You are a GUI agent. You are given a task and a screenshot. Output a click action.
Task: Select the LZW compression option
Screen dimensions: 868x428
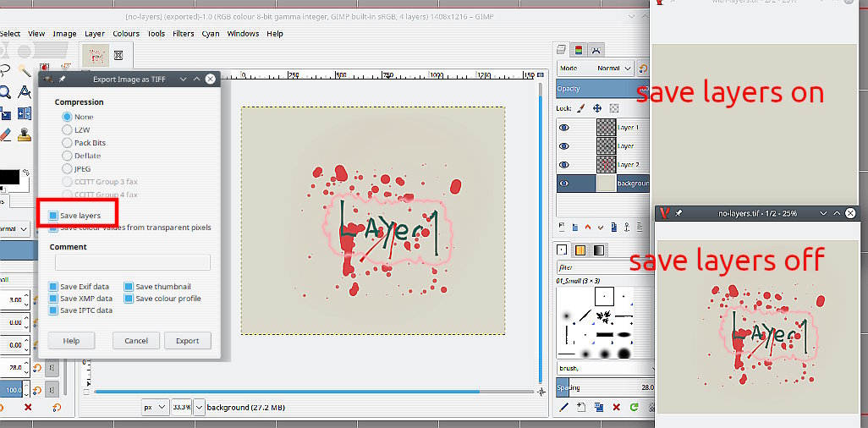point(68,130)
